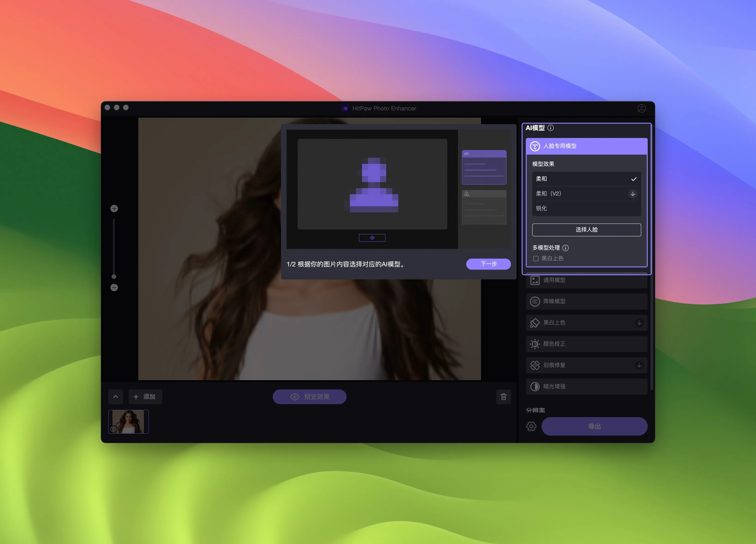This screenshot has height=544, width=756.
Task: Click the 人脸专用模型 face icon
Action: [x=535, y=146]
